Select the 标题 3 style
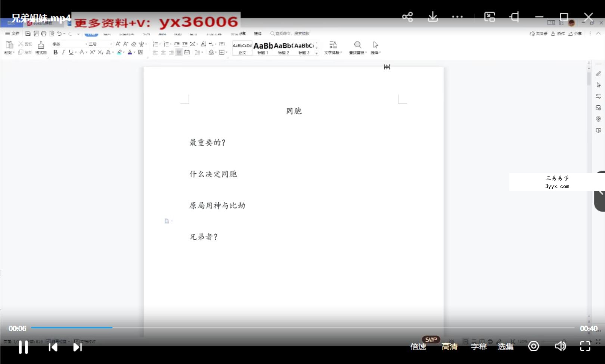The height and width of the screenshot is (364, 605). (304, 49)
